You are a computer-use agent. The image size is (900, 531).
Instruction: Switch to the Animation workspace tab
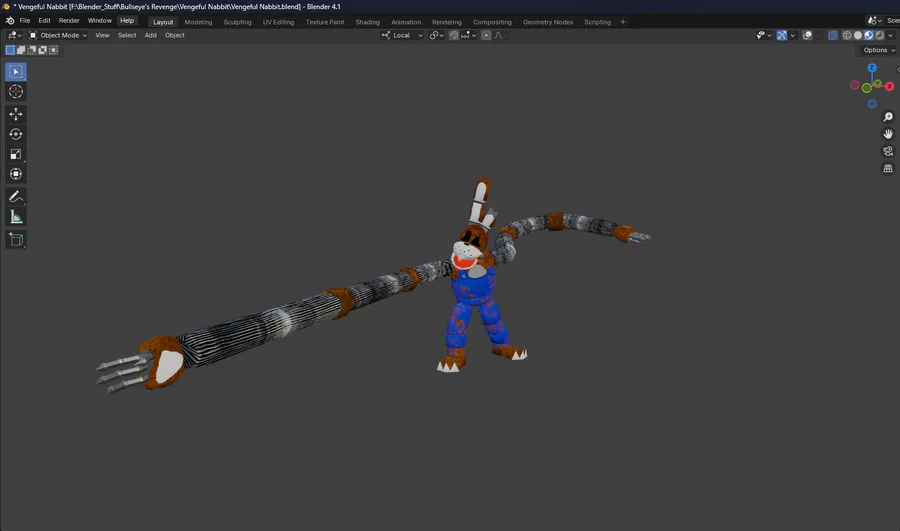tap(406, 22)
